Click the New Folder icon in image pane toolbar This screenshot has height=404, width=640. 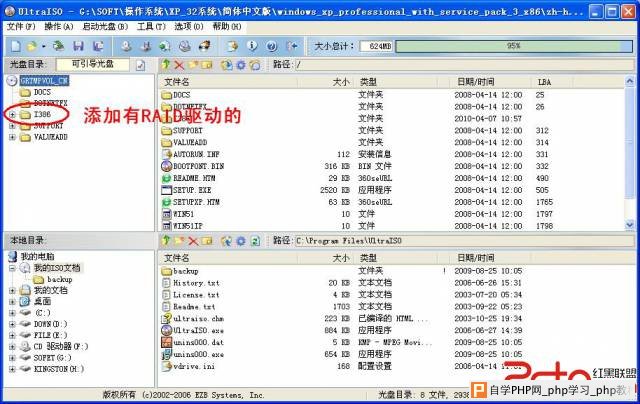193,64
